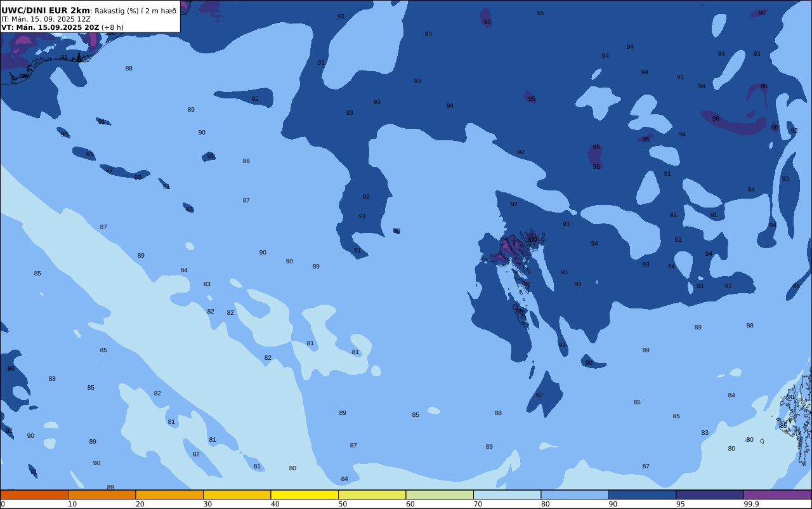The height and width of the screenshot is (509, 812).
Task: Click the legend tick label '70'
Action: point(478,504)
